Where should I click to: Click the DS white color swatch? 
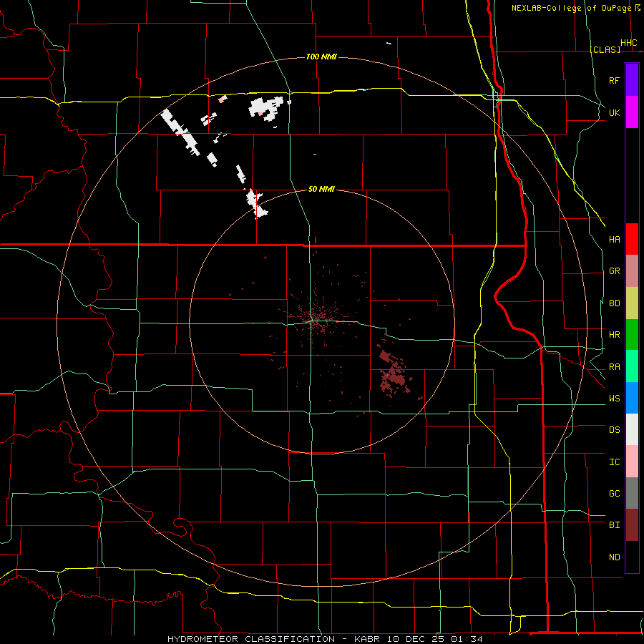point(632,429)
